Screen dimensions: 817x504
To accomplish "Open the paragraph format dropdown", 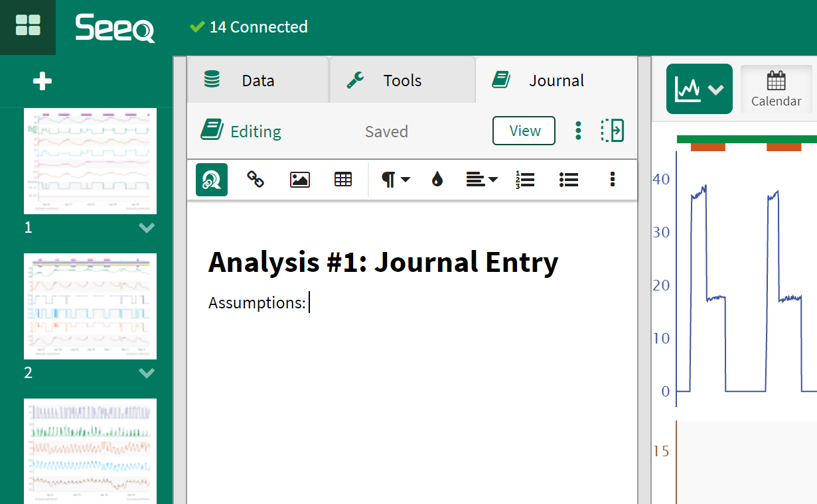I will pyautogui.click(x=396, y=180).
